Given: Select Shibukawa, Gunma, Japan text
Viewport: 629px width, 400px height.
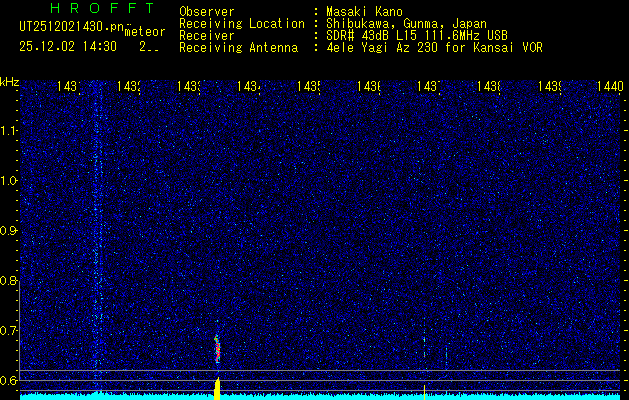Looking at the screenshot, I should click(406, 24).
